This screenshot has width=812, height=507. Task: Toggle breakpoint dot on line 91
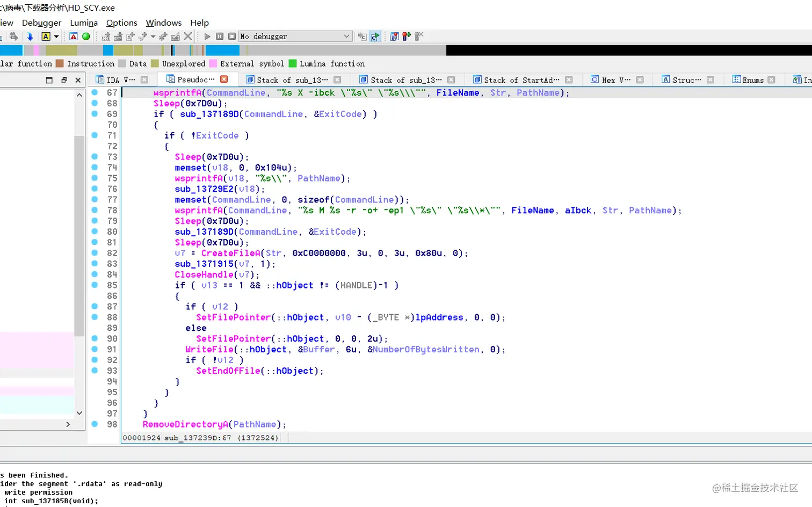[x=95, y=349]
